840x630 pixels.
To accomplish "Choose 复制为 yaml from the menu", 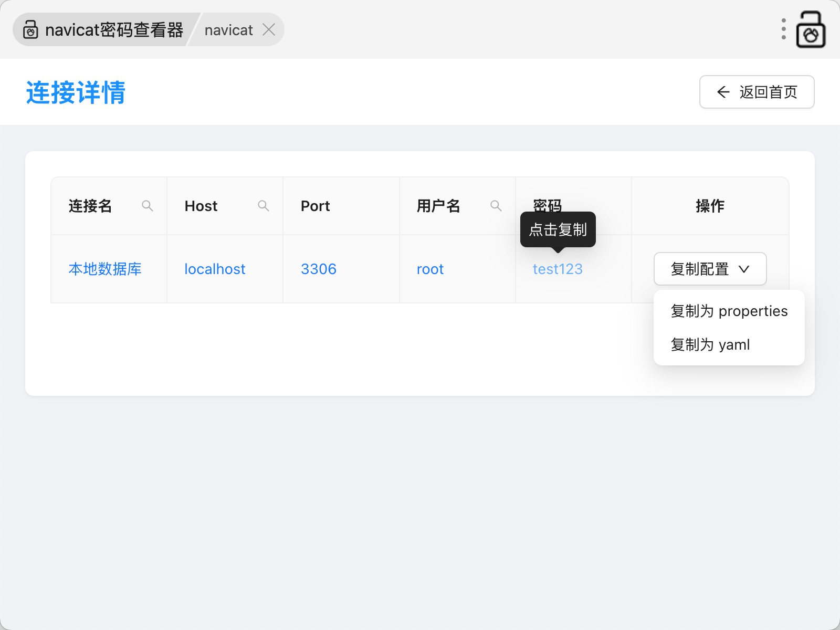I will click(x=729, y=344).
